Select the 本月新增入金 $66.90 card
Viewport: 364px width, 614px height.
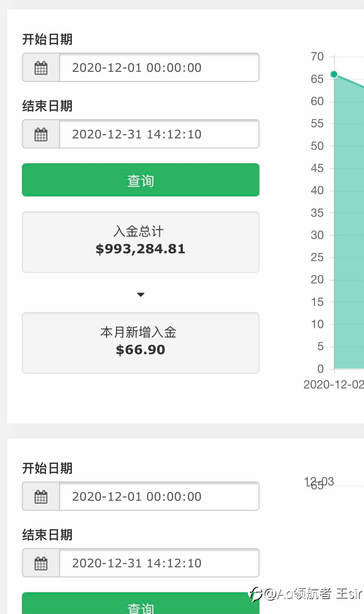coord(141,343)
